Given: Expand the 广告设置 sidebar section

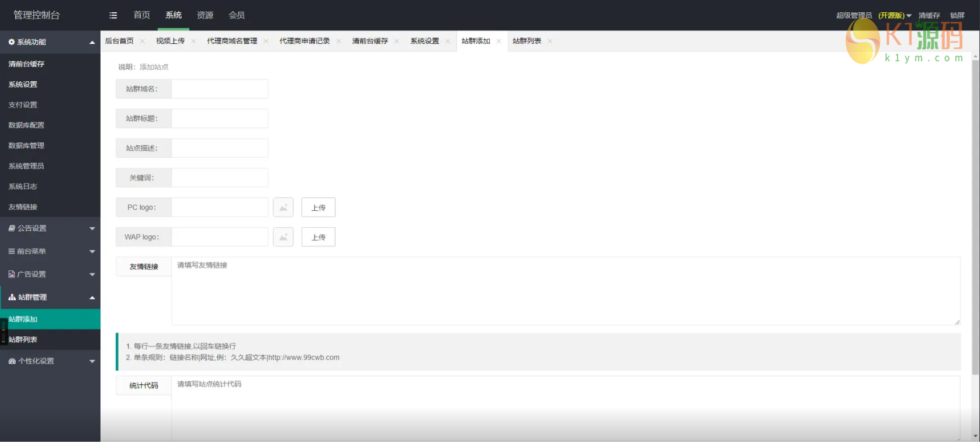Looking at the screenshot, I should 50,274.
